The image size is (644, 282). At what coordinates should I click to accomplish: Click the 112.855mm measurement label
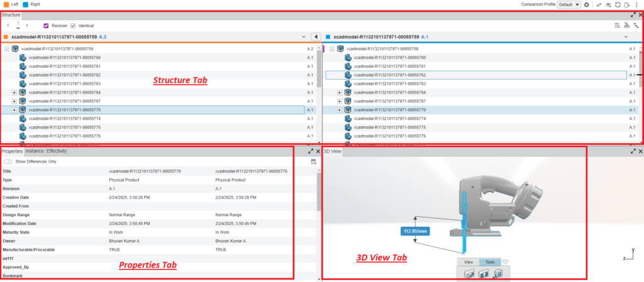tap(415, 231)
